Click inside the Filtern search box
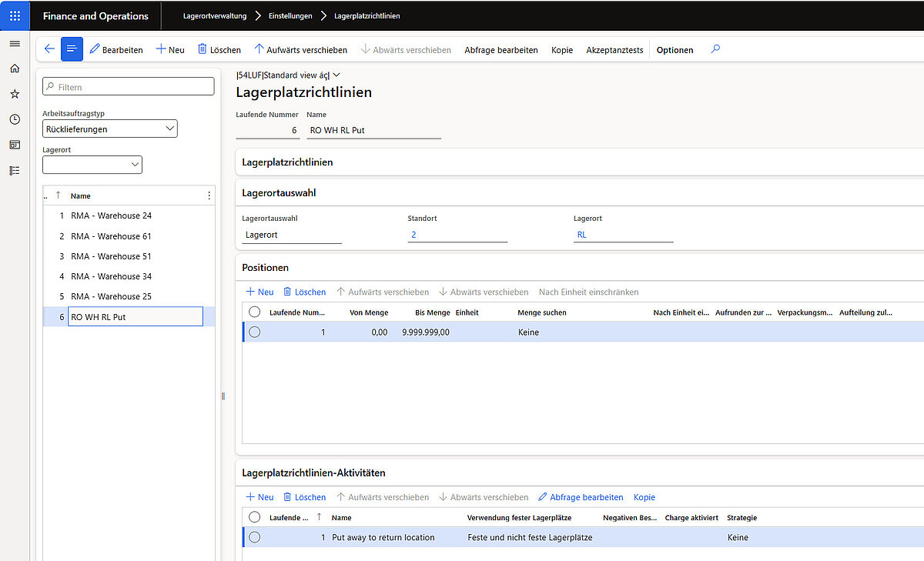 tap(128, 85)
